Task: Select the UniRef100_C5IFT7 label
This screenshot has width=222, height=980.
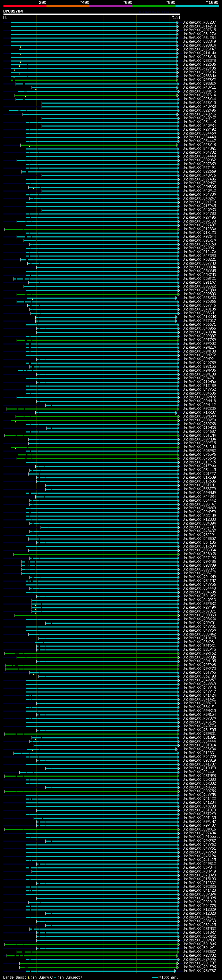Action: tap(199, 473)
